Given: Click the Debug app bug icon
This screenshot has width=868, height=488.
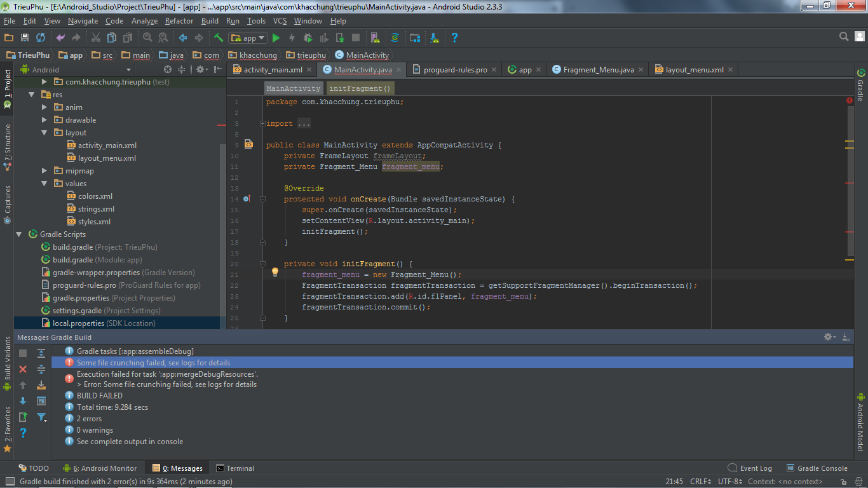Looking at the screenshot, I should pos(308,38).
